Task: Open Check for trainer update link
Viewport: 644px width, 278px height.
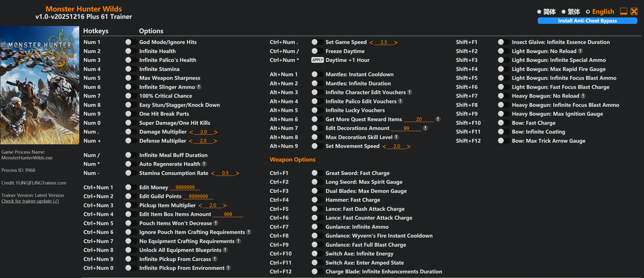Action: 30,201
